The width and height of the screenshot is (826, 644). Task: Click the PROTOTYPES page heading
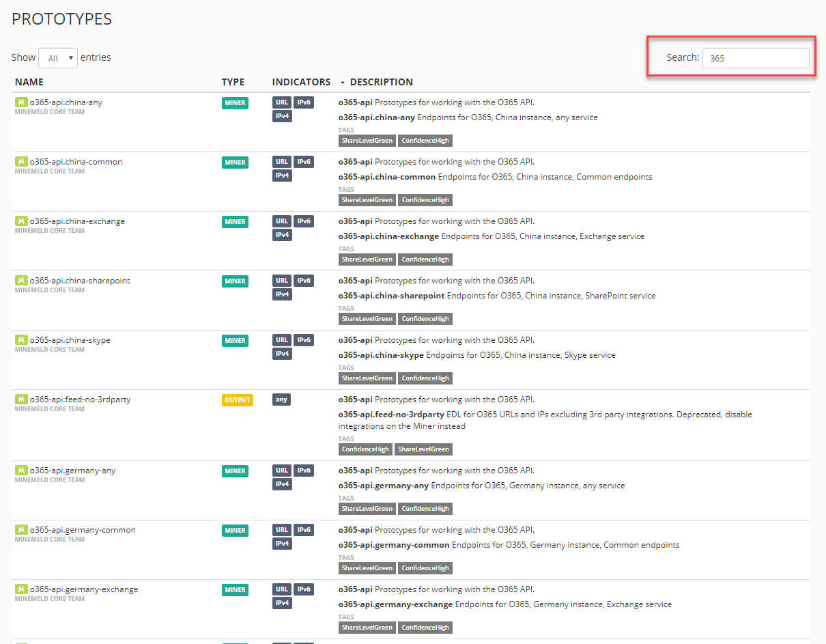click(x=62, y=19)
